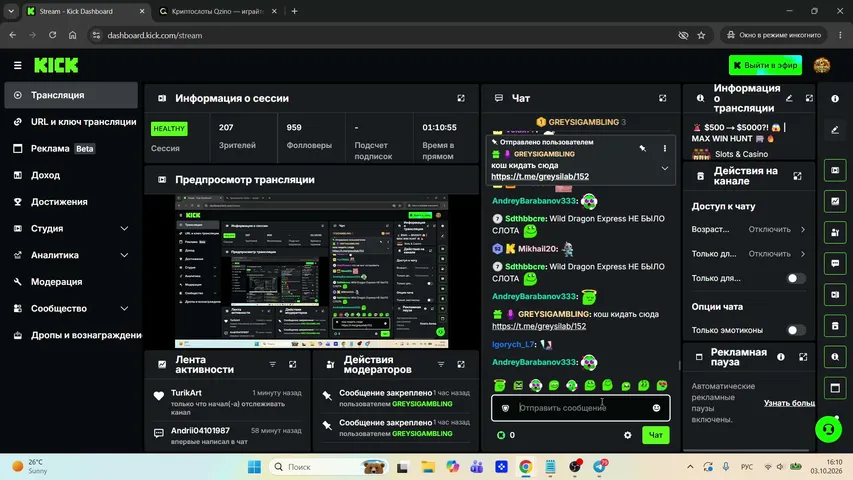Select Трансляция in the sidebar
The height and width of the screenshot is (480, 853).
tap(71, 95)
